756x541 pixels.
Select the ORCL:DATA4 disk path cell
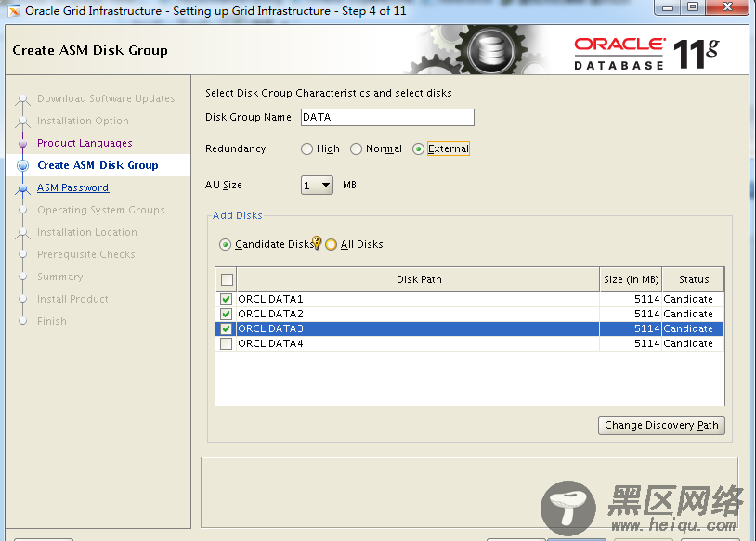coord(418,344)
